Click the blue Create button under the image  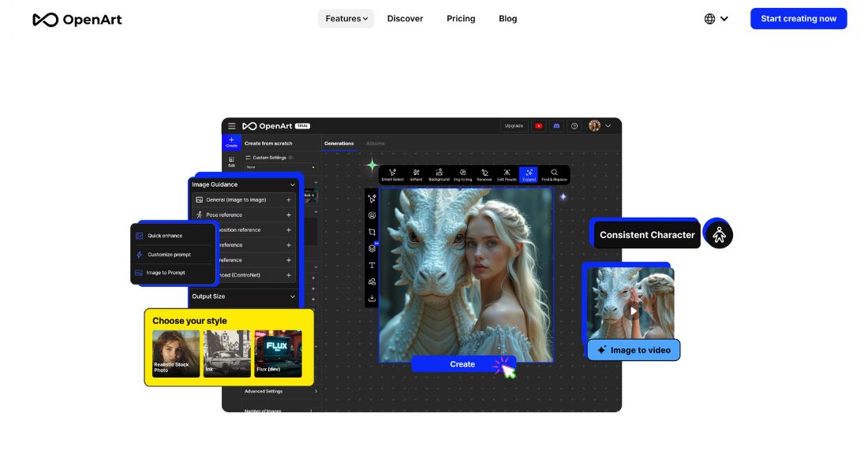click(x=462, y=364)
